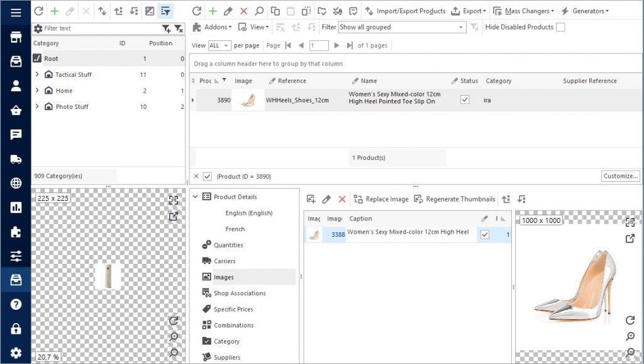Open the shipping truck icon in sidebar
Viewport: 644px width, 364px height.
pos(16,159)
